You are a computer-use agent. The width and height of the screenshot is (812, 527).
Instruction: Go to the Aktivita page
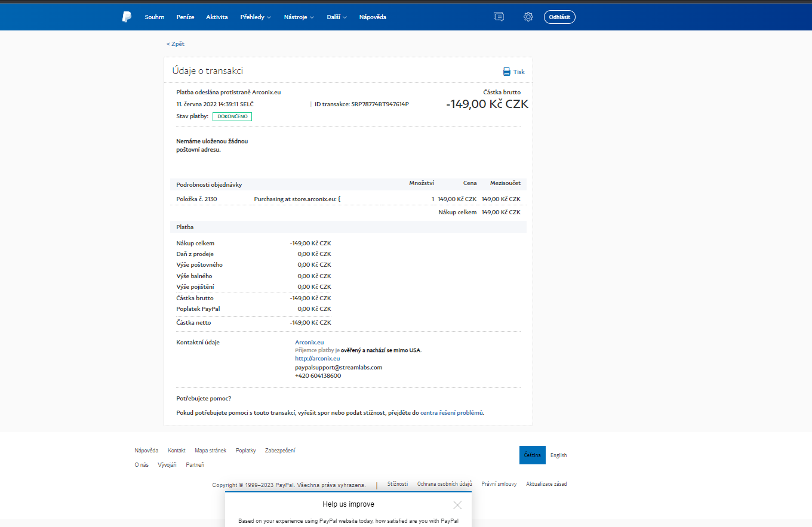217,17
